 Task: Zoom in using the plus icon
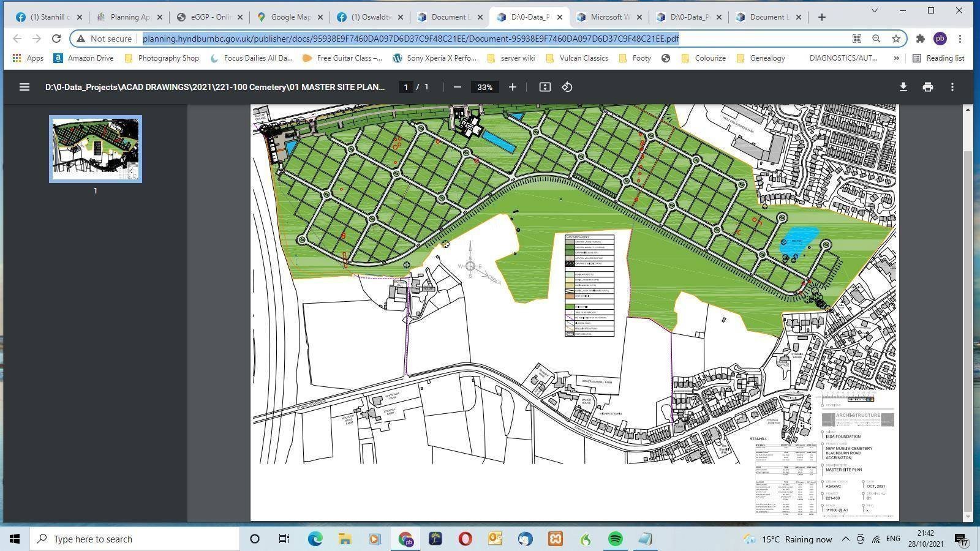coord(513,87)
